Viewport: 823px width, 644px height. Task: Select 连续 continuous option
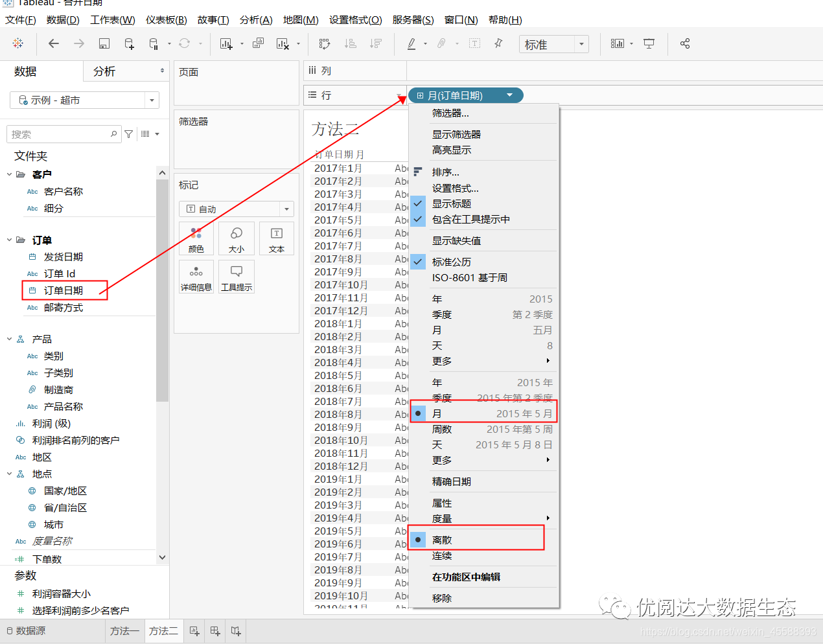(483, 555)
